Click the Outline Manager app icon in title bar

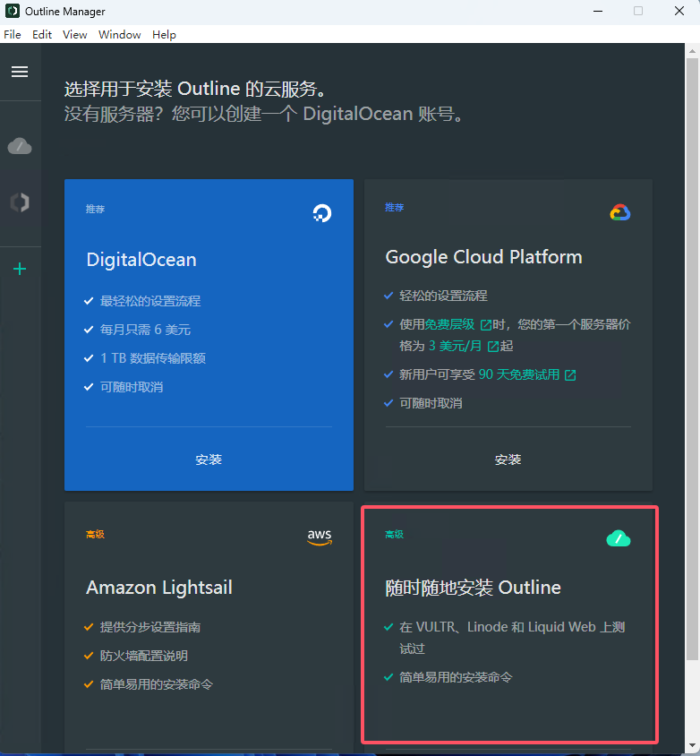click(x=13, y=11)
